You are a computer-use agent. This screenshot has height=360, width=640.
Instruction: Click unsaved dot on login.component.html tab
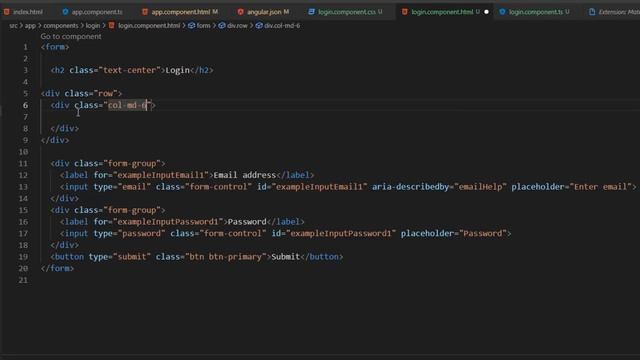486,12
